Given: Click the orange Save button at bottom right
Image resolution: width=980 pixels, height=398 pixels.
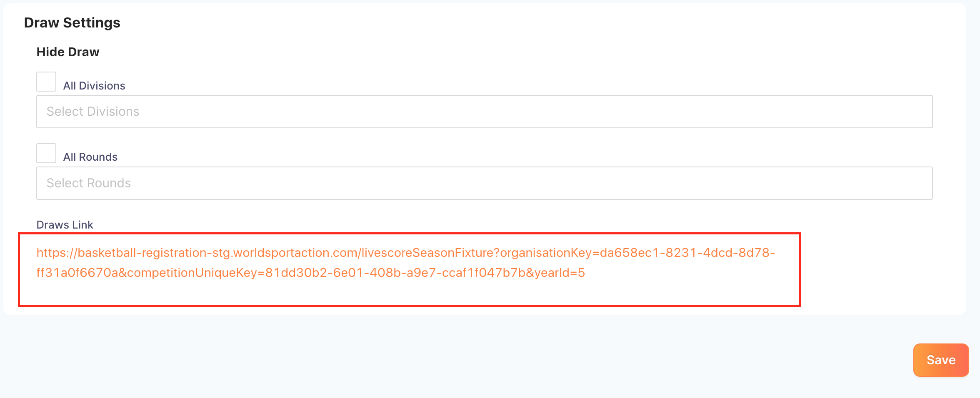Looking at the screenshot, I should (x=941, y=360).
